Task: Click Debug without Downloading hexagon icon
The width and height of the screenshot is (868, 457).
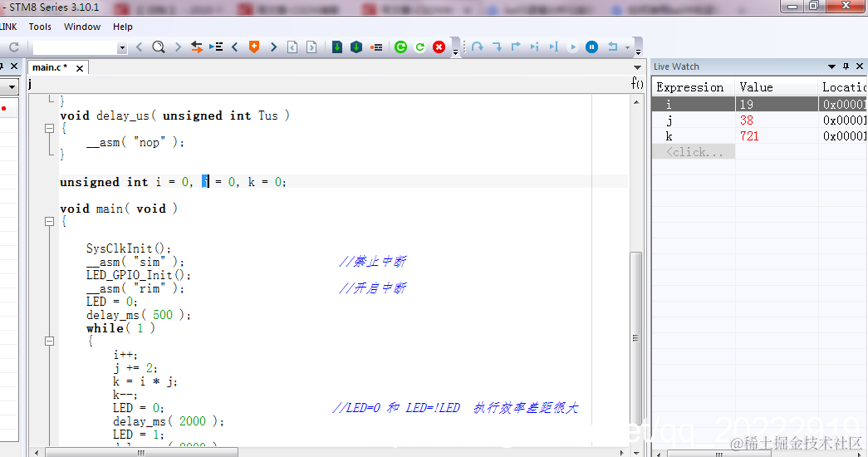Action: click(356, 47)
